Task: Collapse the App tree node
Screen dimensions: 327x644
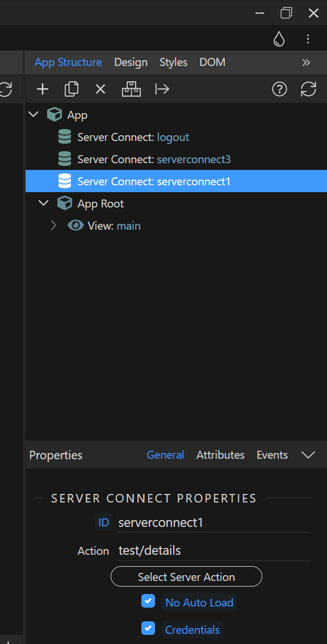Action: point(33,114)
